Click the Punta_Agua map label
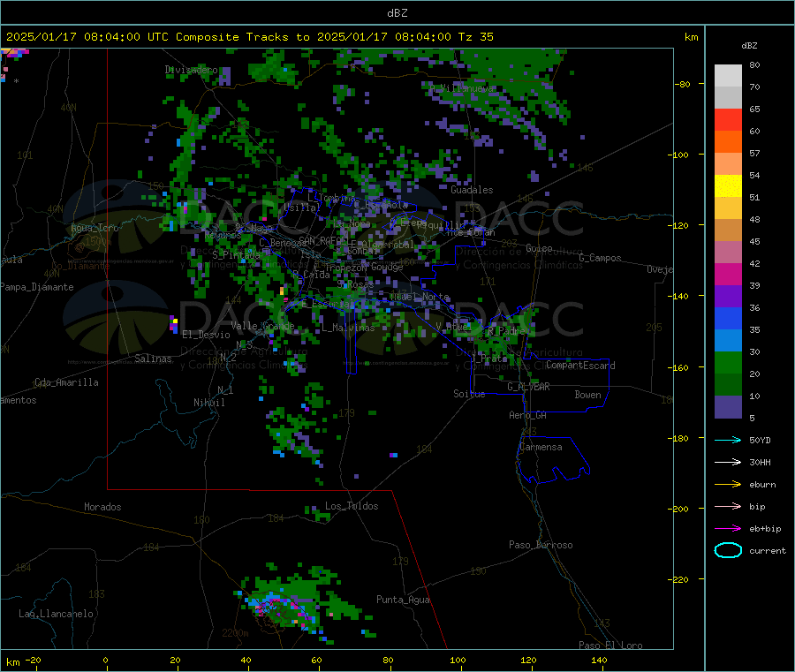The image size is (795, 672). [x=403, y=600]
